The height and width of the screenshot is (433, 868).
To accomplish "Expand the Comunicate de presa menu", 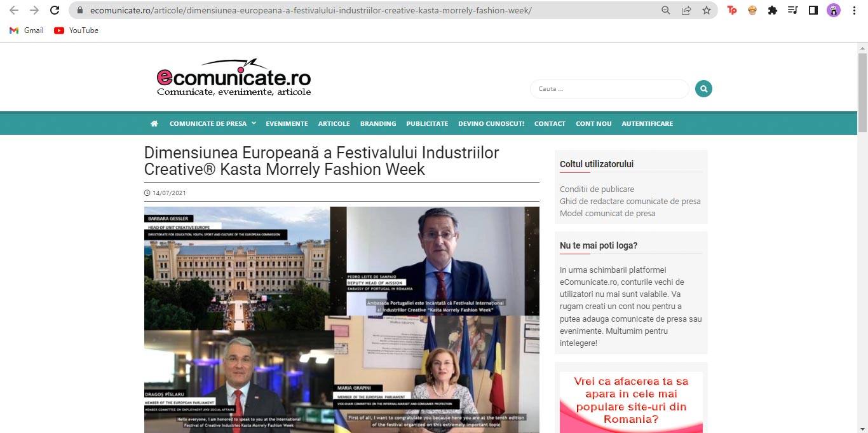I will (212, 123).
